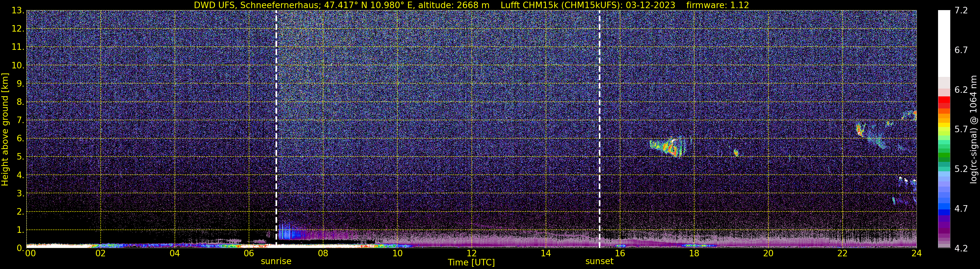Click the 12 hour time axis tick
Viewport: 980px width, 269px height.
471,253
